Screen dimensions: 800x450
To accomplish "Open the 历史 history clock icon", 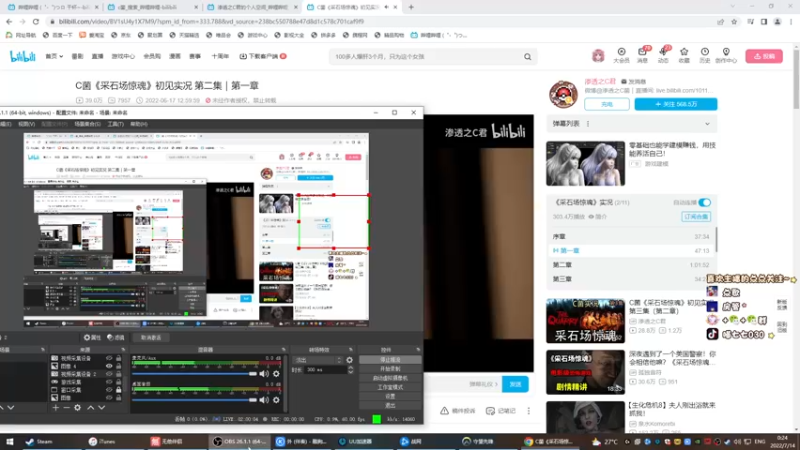I will [705, 55].
